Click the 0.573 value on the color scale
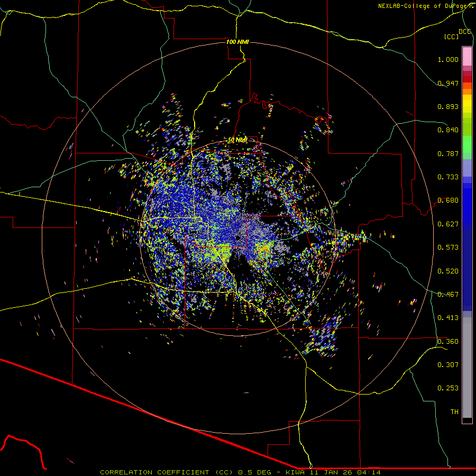This screenshot has width=476, height=476. click(x=448, y=248)
